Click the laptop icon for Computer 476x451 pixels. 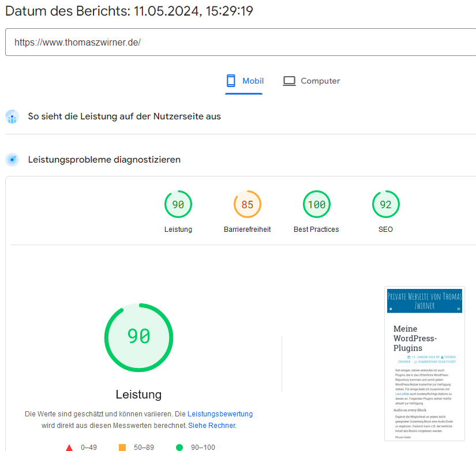tap(289, 81)
